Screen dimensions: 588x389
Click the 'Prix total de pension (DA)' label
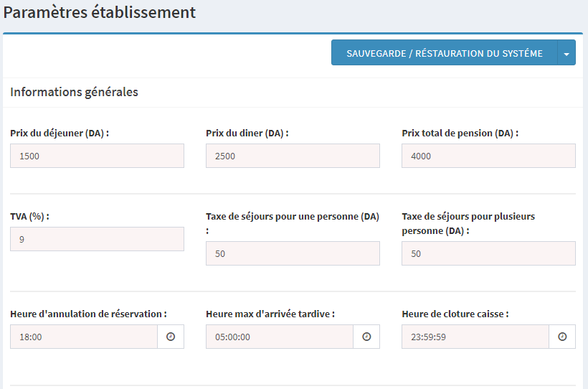[x=460, y=133]
